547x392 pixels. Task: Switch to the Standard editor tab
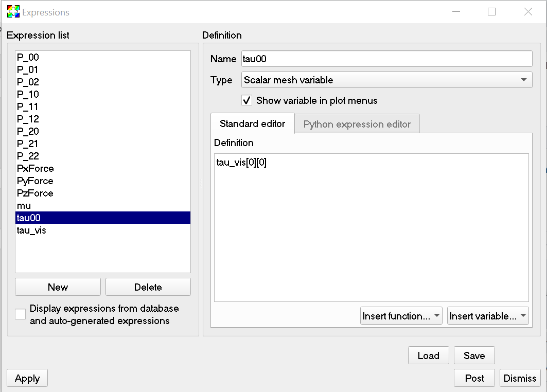(x=253, y=123)
